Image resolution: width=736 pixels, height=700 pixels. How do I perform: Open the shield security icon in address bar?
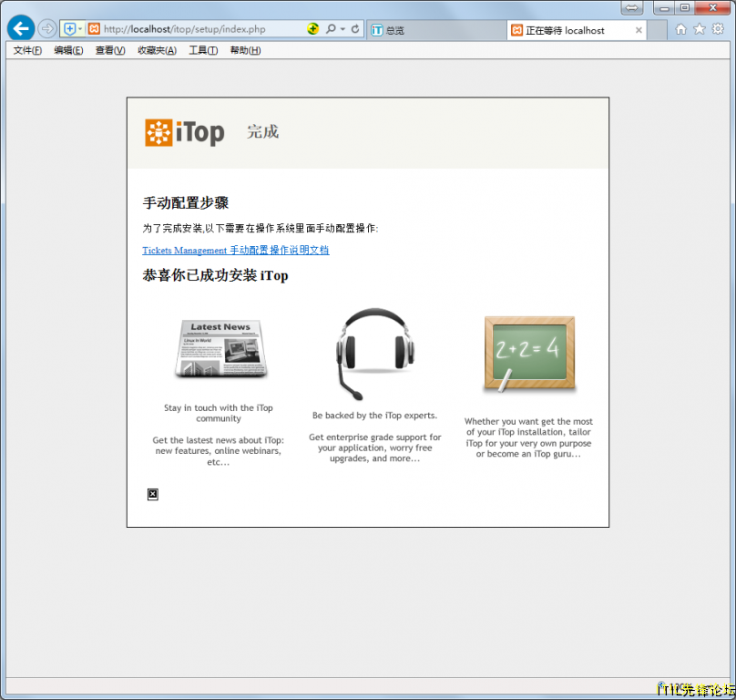pyautogui.click(x=69, y=29)
